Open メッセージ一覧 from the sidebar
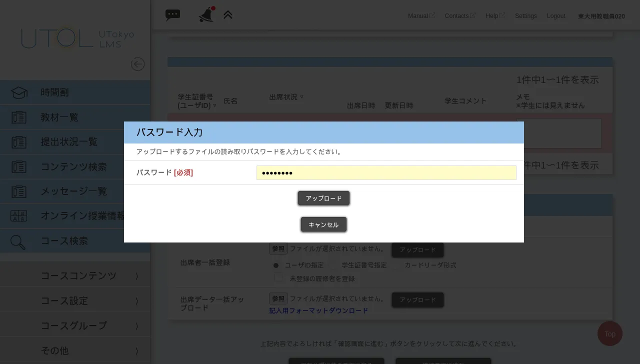The height and width of the screenshot is (364, 640). coord(73,191)
